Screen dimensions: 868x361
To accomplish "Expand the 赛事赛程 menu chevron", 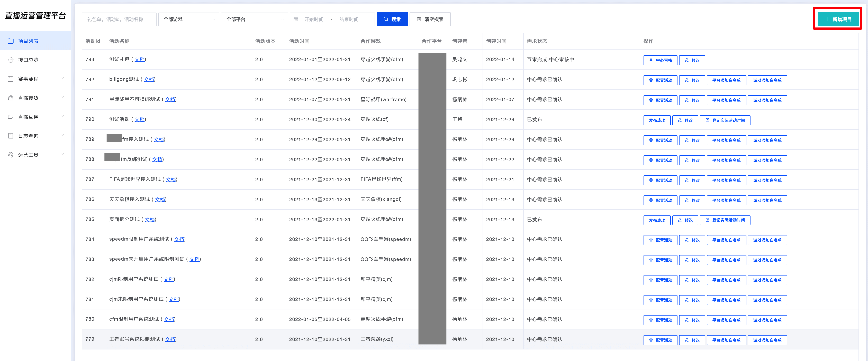I will point(62,79).
